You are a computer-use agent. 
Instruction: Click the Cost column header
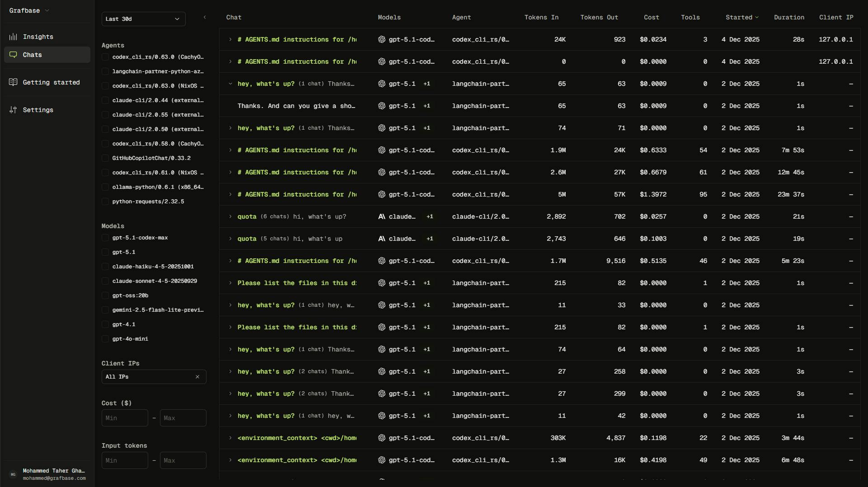(652, 18)
